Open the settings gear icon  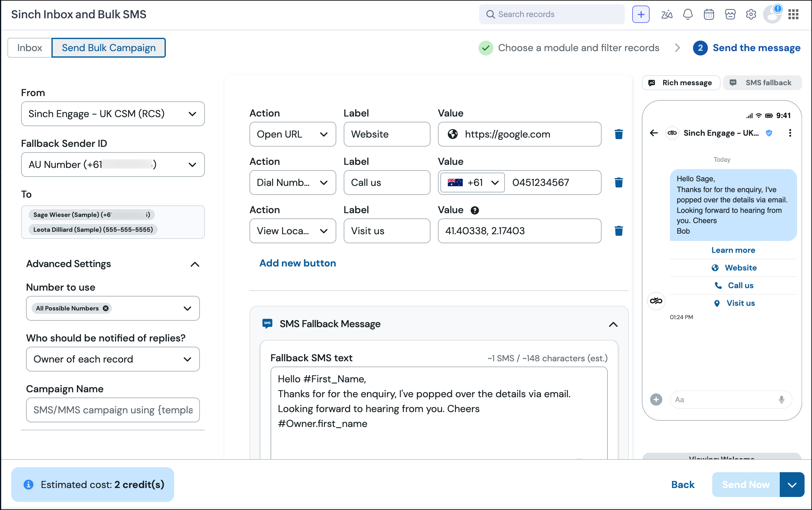(x=751, y=14)
